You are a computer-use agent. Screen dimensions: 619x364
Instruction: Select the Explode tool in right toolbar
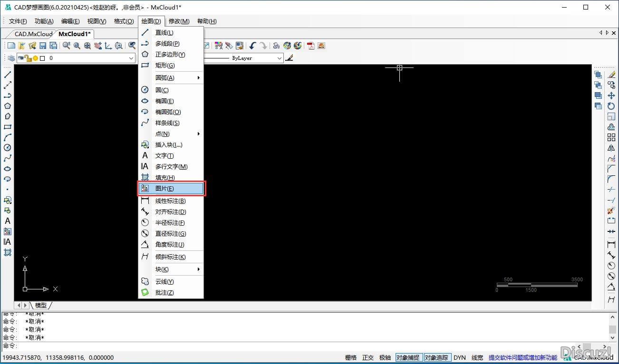pyautogui.click(x=611, y=211)
